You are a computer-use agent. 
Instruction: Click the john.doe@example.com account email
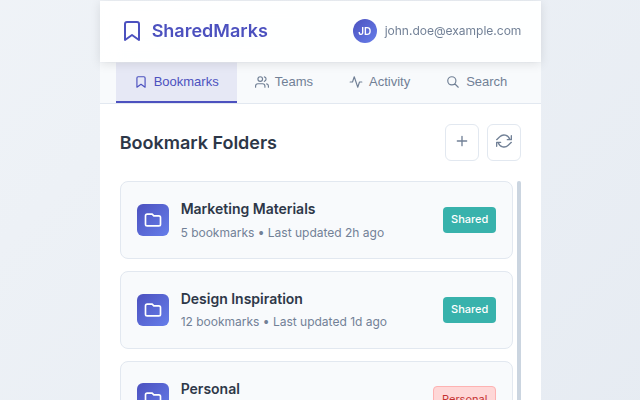point(453,31)
